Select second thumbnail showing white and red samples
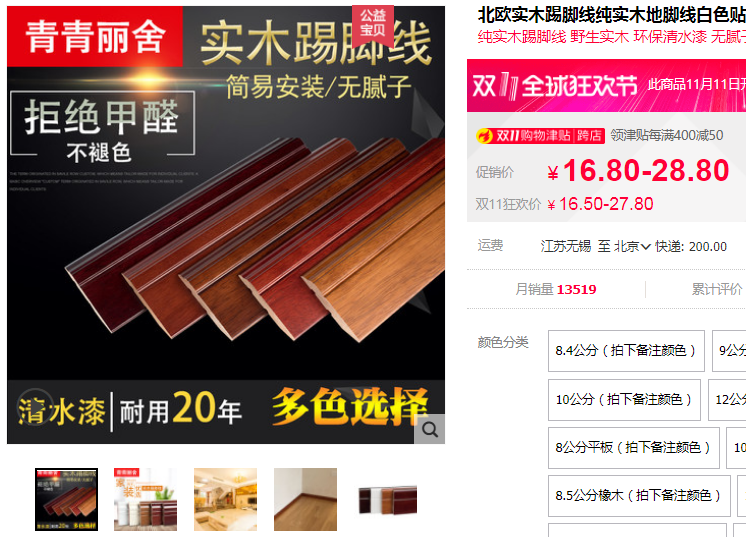746x537 pixels. tap(146, 499)
